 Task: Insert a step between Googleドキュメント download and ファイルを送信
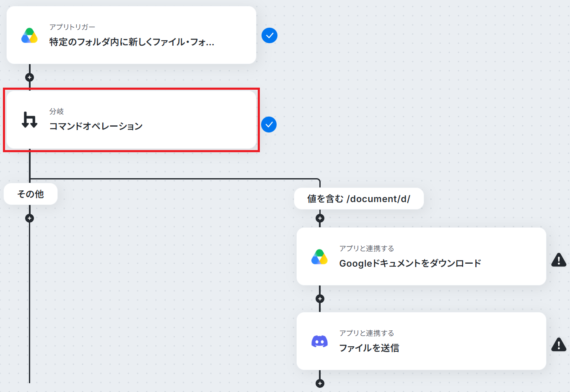coord(320,299)
